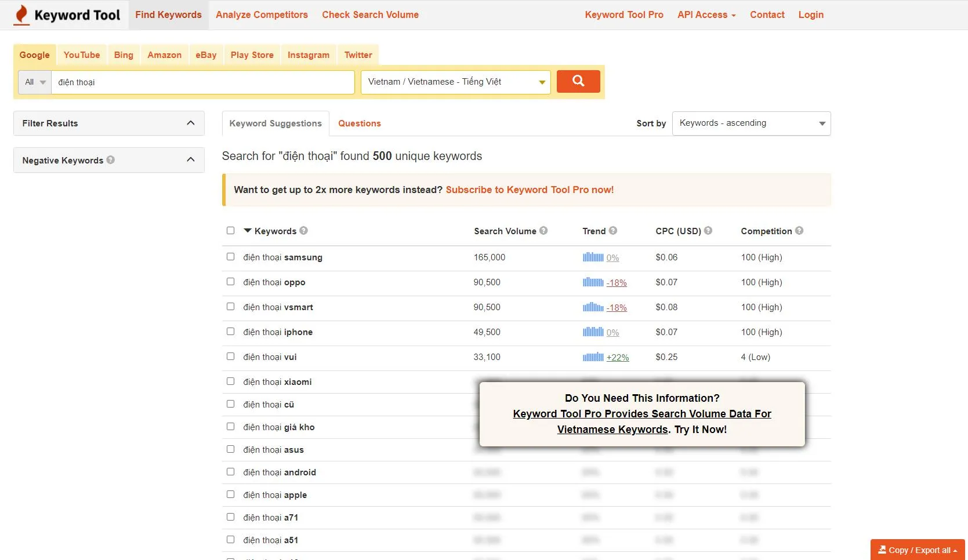Click the Search Volume help icon
Viewport: 968px width, 560px height.
click(543, 231)
